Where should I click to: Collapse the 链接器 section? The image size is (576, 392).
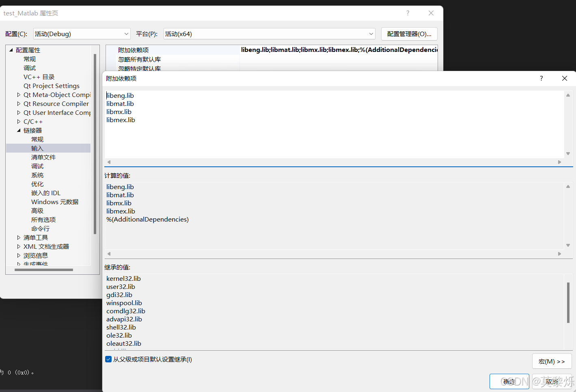click(x=19, y=130)
